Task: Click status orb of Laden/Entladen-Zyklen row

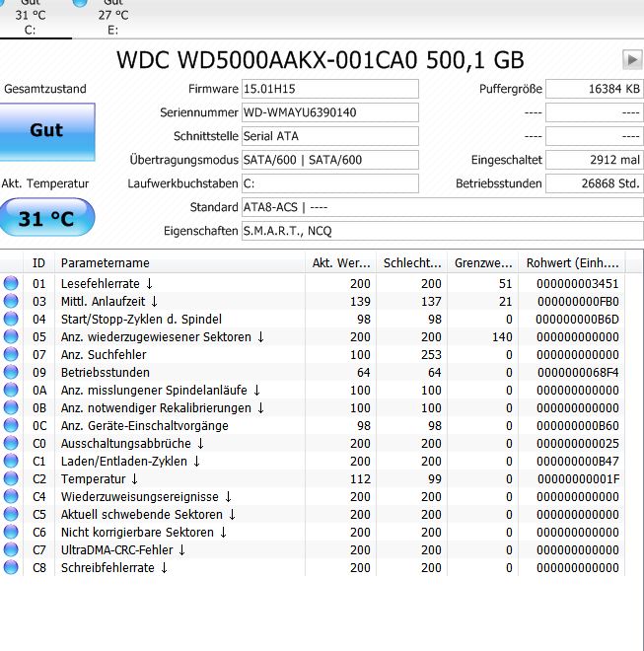Action: coord(11,461)
